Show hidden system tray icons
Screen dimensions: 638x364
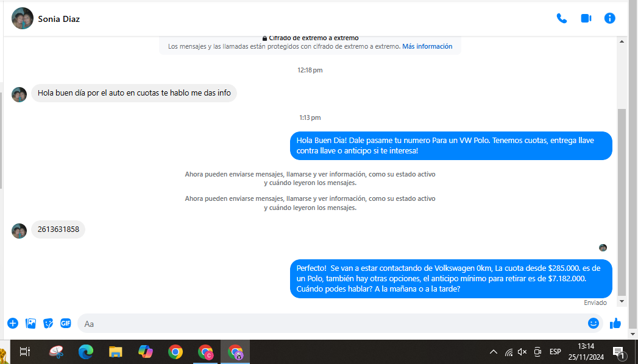pyautogui.click(x=493, y=352)
